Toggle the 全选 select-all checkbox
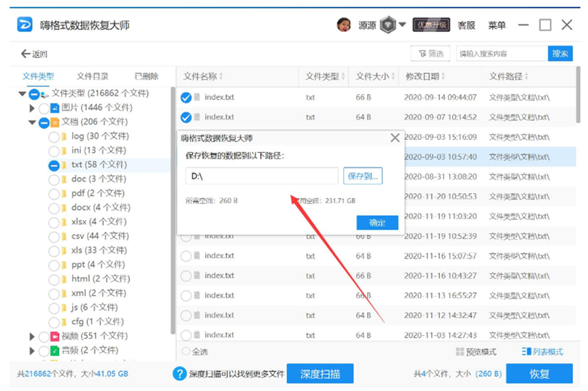Screen dimensions: 588x391 [x=186, y=352]
